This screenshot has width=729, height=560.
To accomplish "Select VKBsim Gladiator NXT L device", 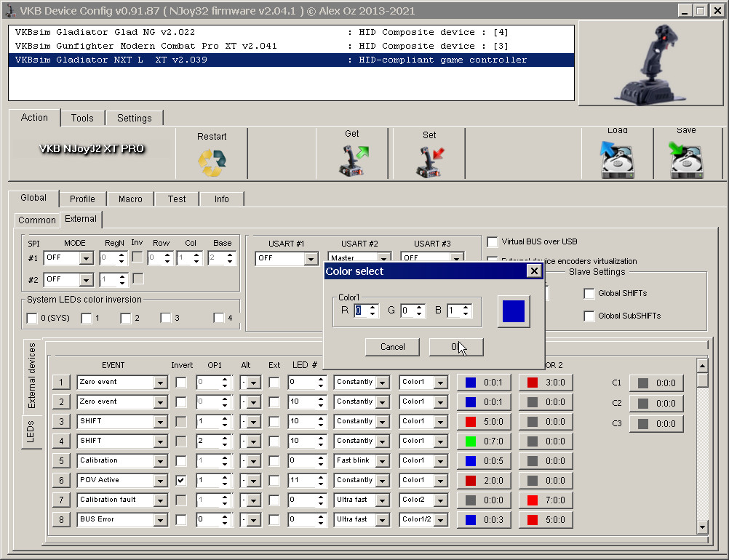I will coord(291,60).
